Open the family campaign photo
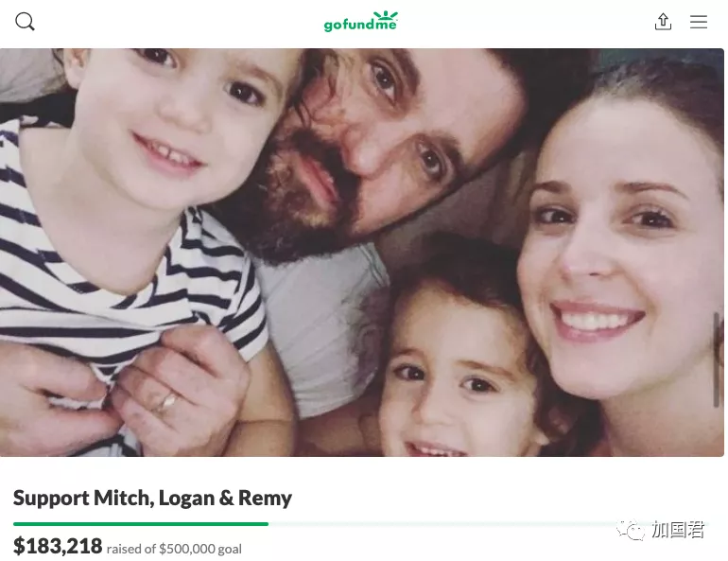This screenshot has width=728, height=561. (x=362, y=253)
